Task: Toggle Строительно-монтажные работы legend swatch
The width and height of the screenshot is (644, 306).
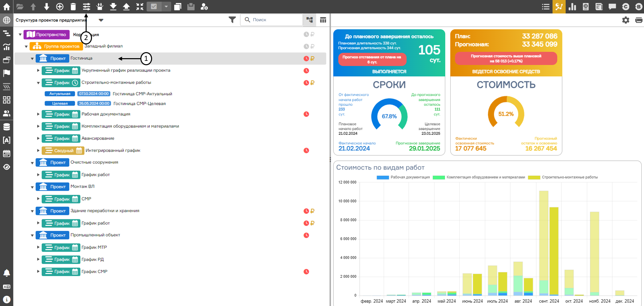Action: tap(534, 177)
